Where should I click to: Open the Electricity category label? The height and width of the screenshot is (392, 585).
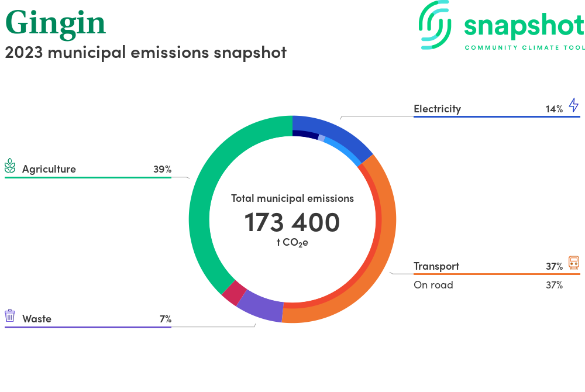(437, 109)
